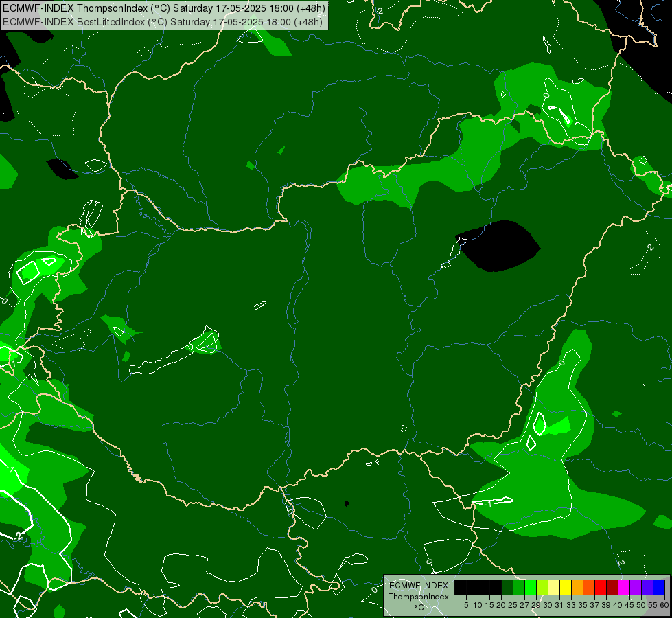Select the yellow-green 29–30 legend swatch
Image resolution: width=672 pixels, height=618 pixels.
point(542,587)
